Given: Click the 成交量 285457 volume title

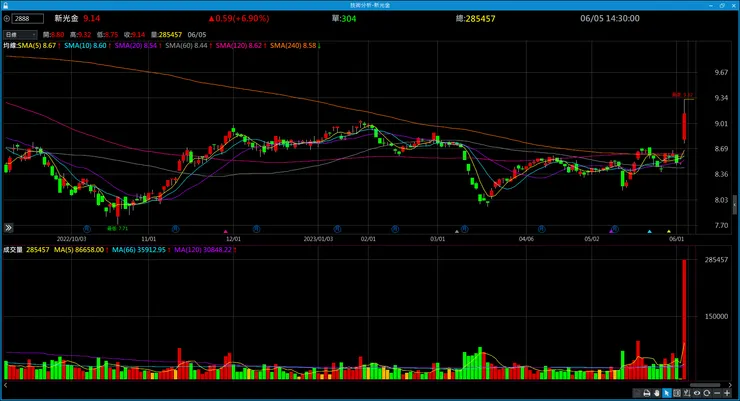Looking at the screenshot, I should click(26, 250).
